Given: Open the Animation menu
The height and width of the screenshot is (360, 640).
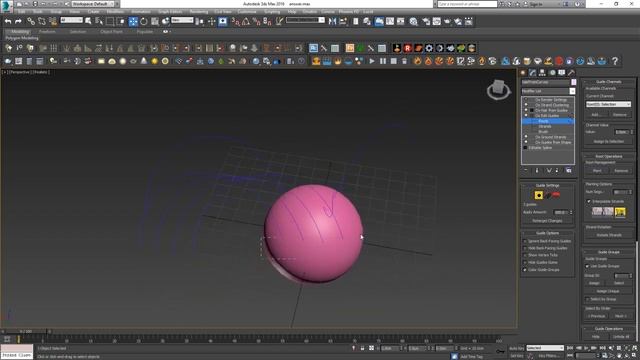Looking at the screenshot, I should [x=140, y=12].
